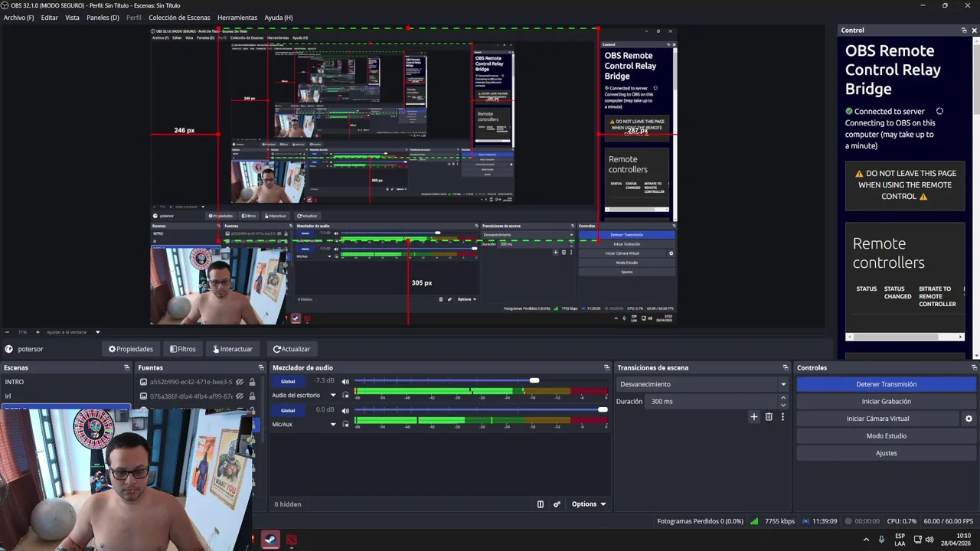
Task: Delete the selected scene transition
Action: click(x=769, y=417)
